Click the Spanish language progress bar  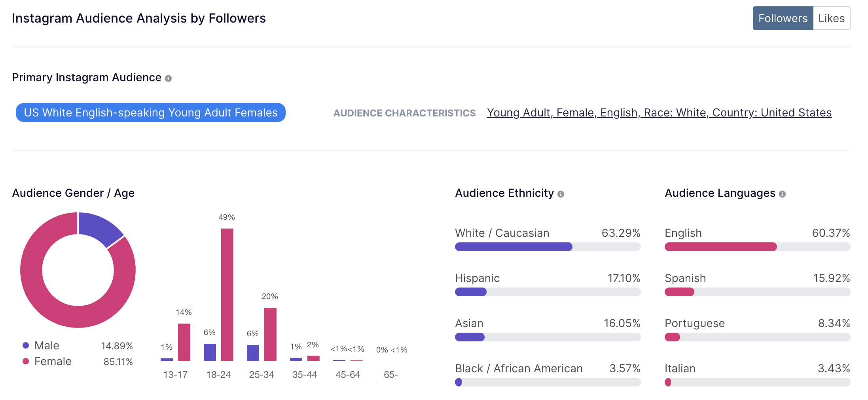tap(757, 292)
